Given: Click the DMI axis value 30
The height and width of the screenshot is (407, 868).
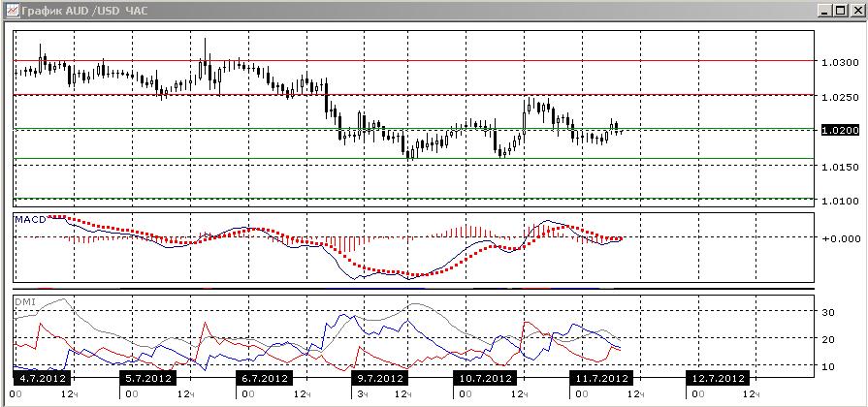Looking at the screenshot, I should (x=828, y=312).
